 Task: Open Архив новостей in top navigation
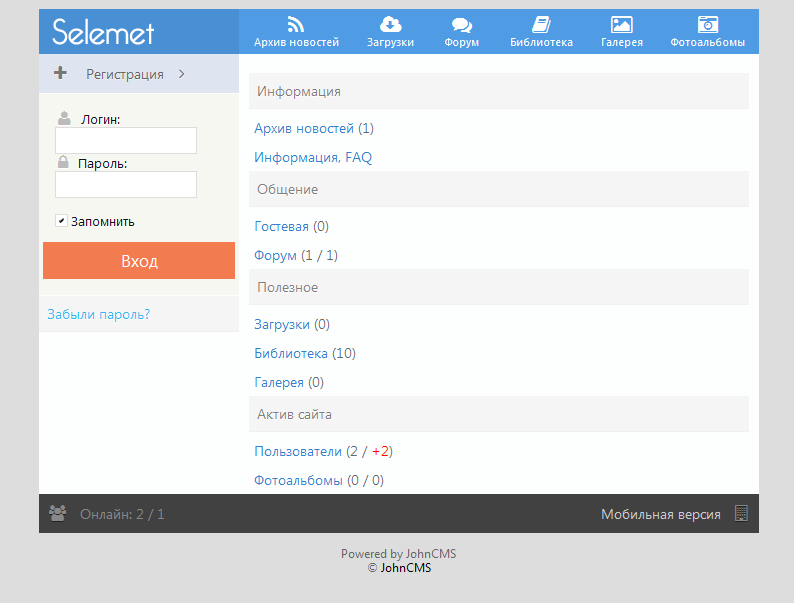(x=296, y=42)
